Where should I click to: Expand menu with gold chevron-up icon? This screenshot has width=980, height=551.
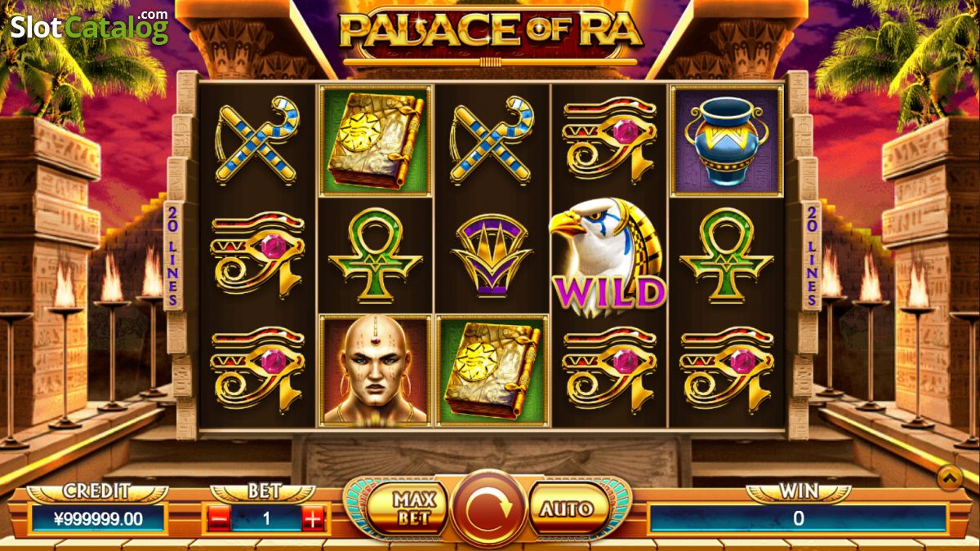(949, 478)
